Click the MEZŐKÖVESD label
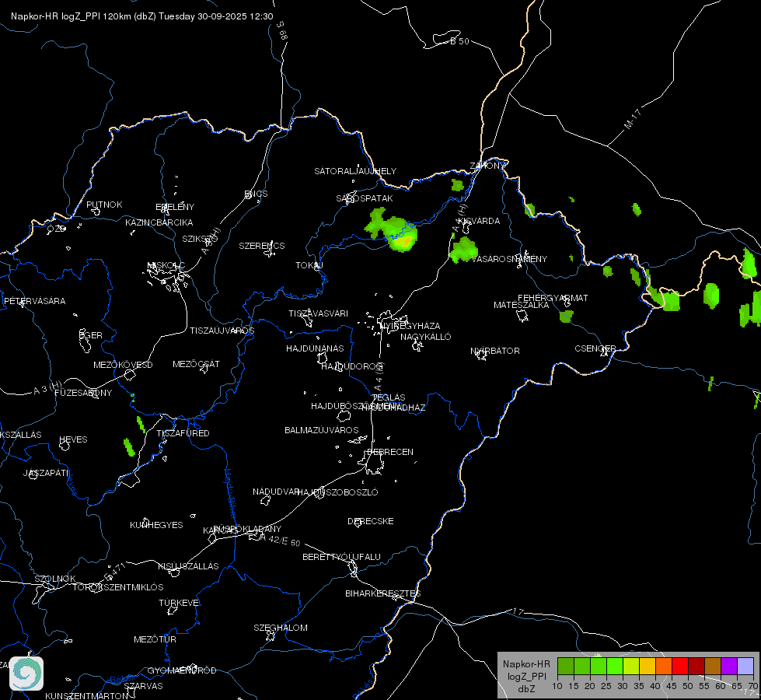The image size is (761, 700). point(124,365)
